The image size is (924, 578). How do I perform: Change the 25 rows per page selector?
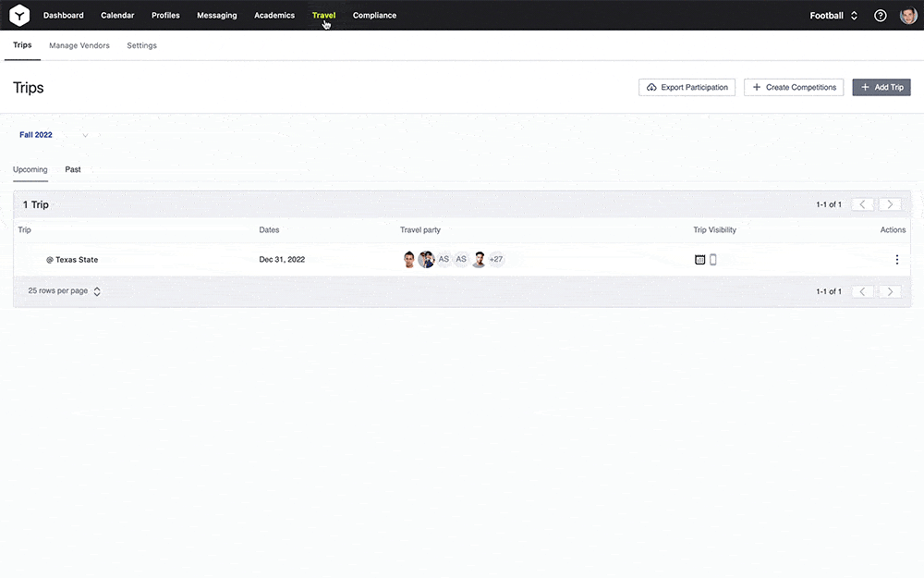pyautogui.click(x=65, y=290)
